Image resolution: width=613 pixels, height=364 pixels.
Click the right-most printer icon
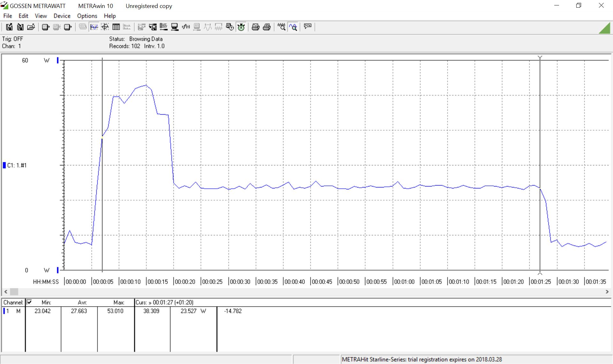[x=267, y=27]
